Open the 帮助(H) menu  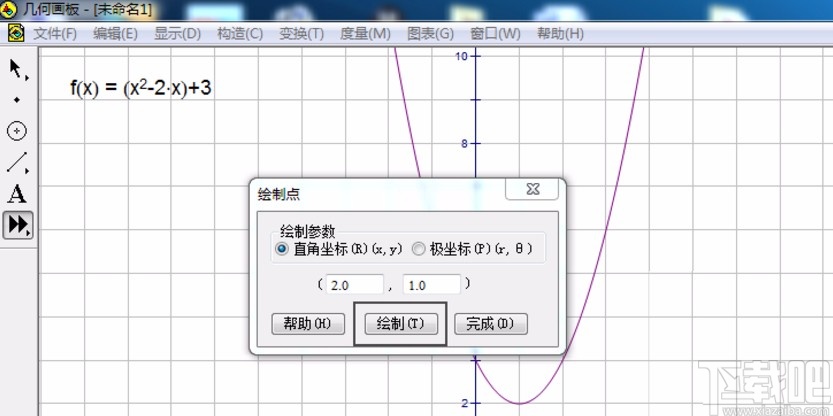[x=560, y=34]
